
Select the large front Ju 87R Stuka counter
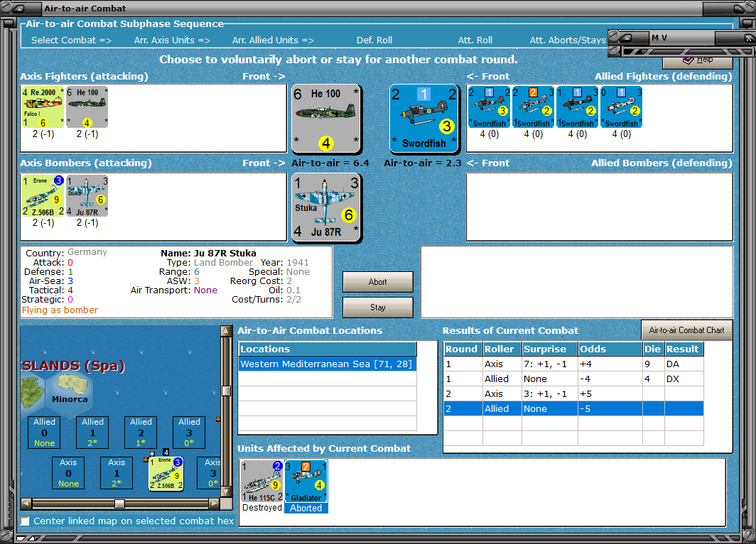click(326, 207)
